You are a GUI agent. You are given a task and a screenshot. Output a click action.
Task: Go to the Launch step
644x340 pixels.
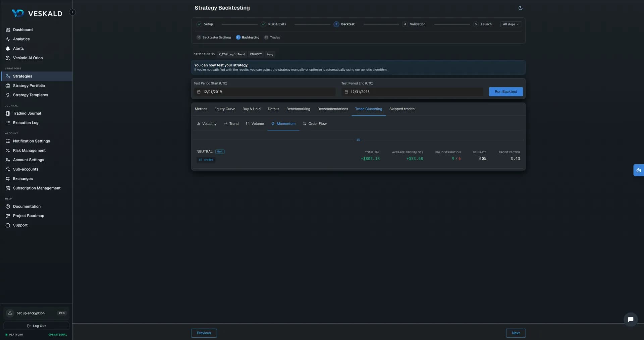tap(482, 24)
